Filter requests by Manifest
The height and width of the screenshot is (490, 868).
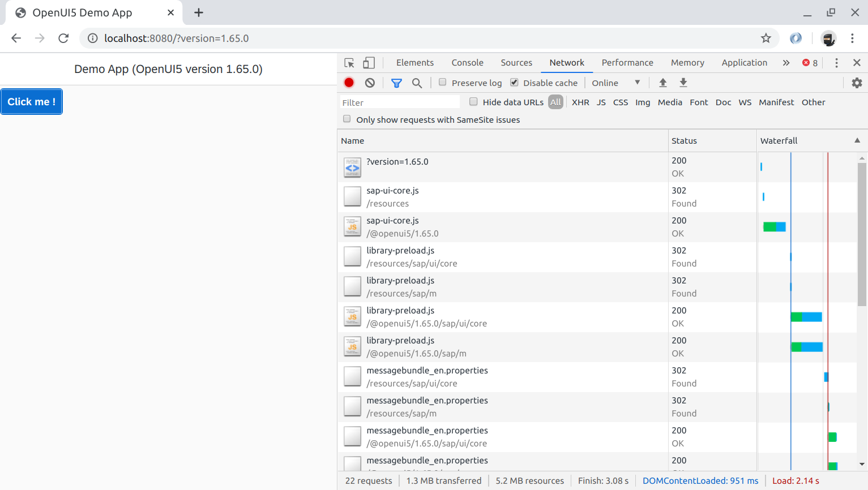click(x=776, y=102)
